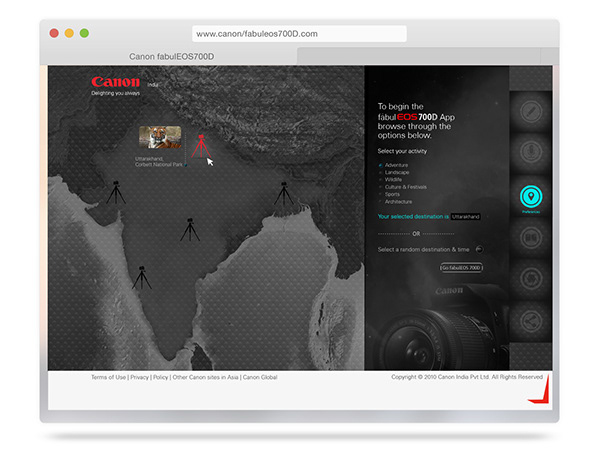This screenshot has width=600, height=450.
Task: Click the browser address bar URL
Action: 299,34
